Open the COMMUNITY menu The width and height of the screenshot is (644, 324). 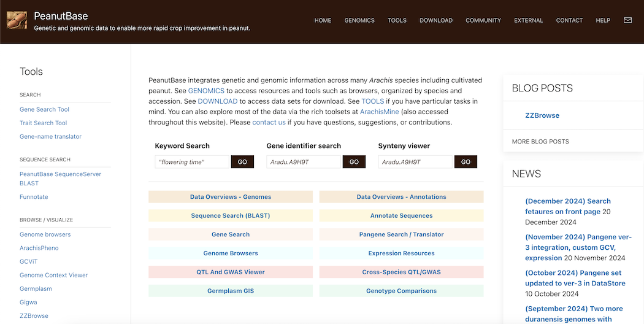(483, 20)
